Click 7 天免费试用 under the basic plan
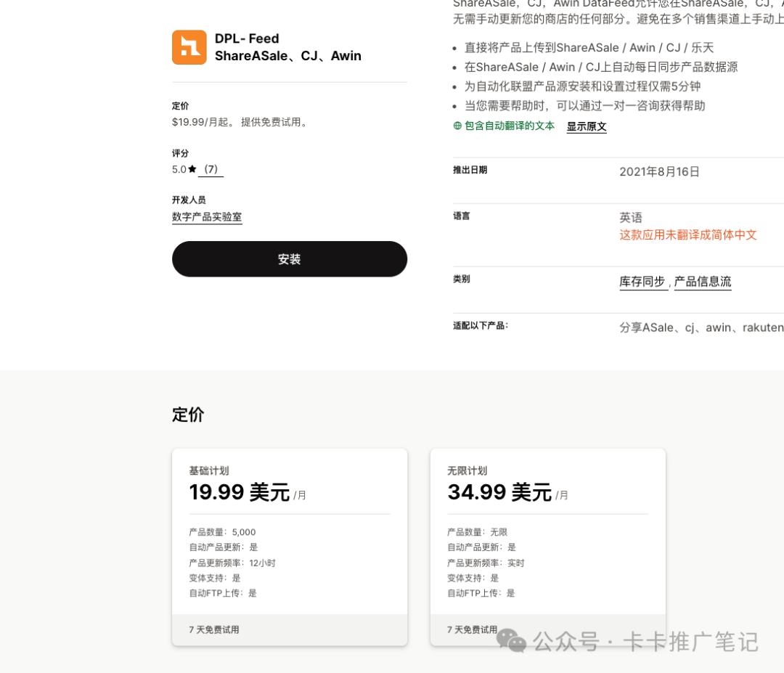 click(214, 629)
